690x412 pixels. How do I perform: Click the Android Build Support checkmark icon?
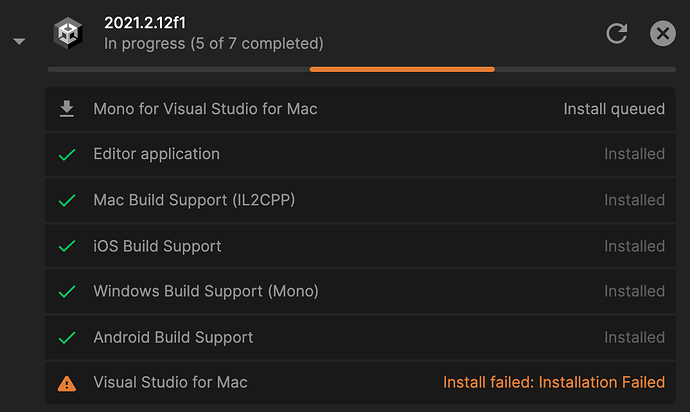click(67, 338)
